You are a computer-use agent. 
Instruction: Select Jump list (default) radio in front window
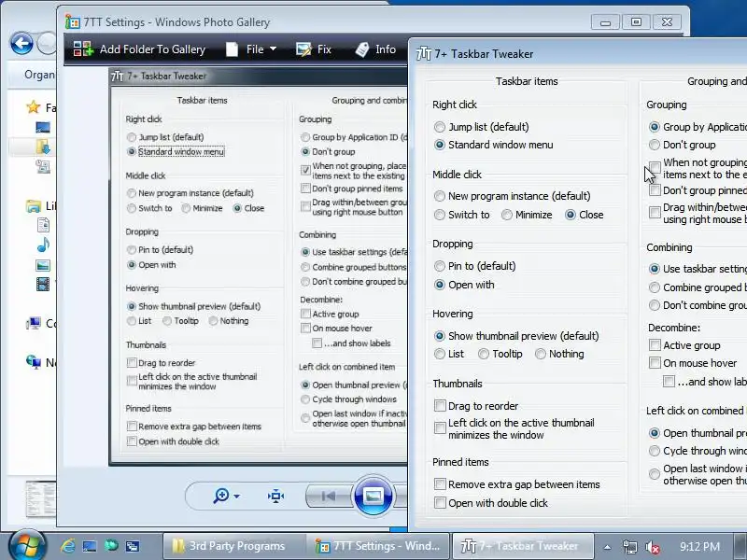[x=440, y=127]
